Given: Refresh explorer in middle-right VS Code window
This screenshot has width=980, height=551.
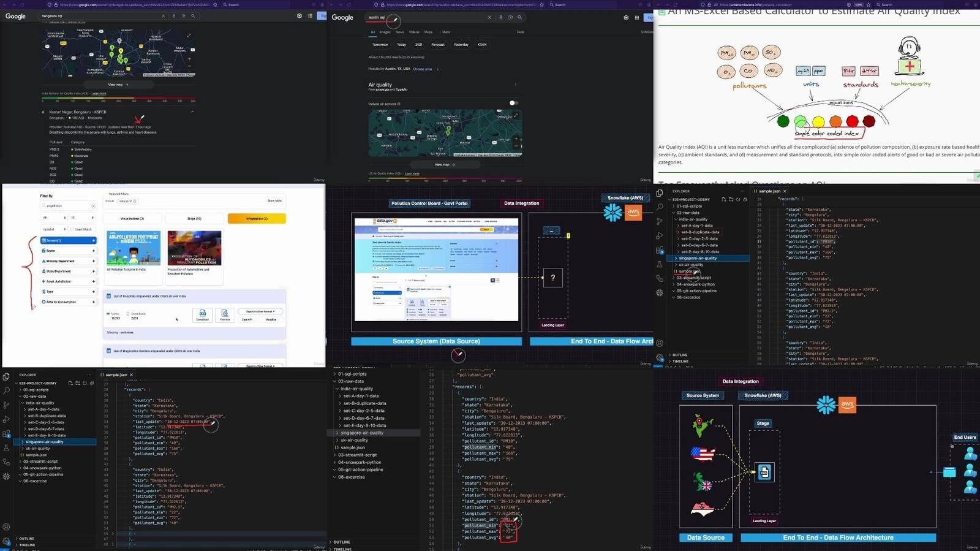Looking at the screenshot, I should click(738, 199).
